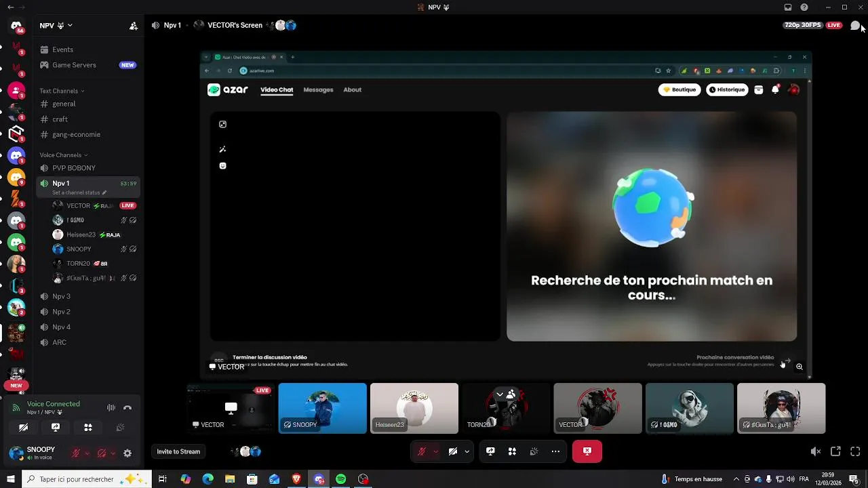This screenshot has height=488, width=868.
Task: Select VECTOR in the voice channel list
Action: [94, 205]
